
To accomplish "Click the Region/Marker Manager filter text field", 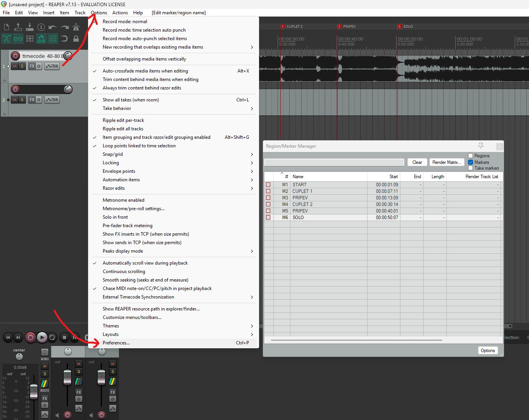I will point(334,162).
